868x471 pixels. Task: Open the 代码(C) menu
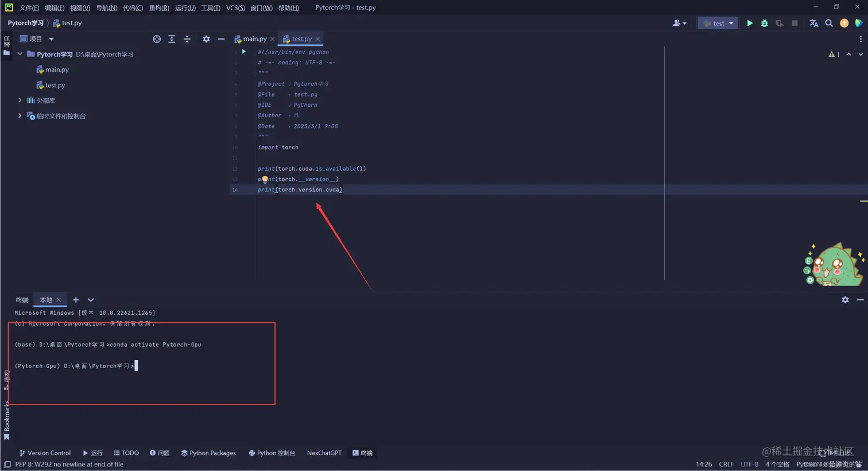coord(133,8)
